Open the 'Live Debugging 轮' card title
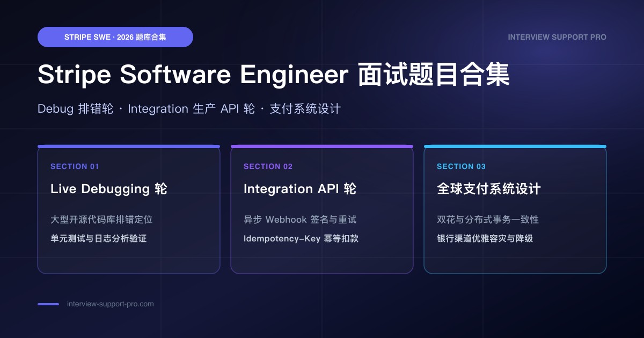The image size is (644, 338). (x=109, y=189)
